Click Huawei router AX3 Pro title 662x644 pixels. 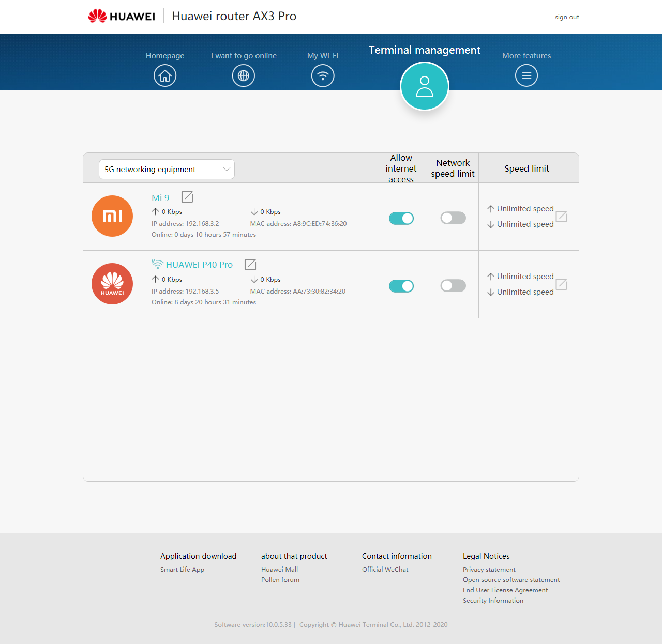coord(234,16)
